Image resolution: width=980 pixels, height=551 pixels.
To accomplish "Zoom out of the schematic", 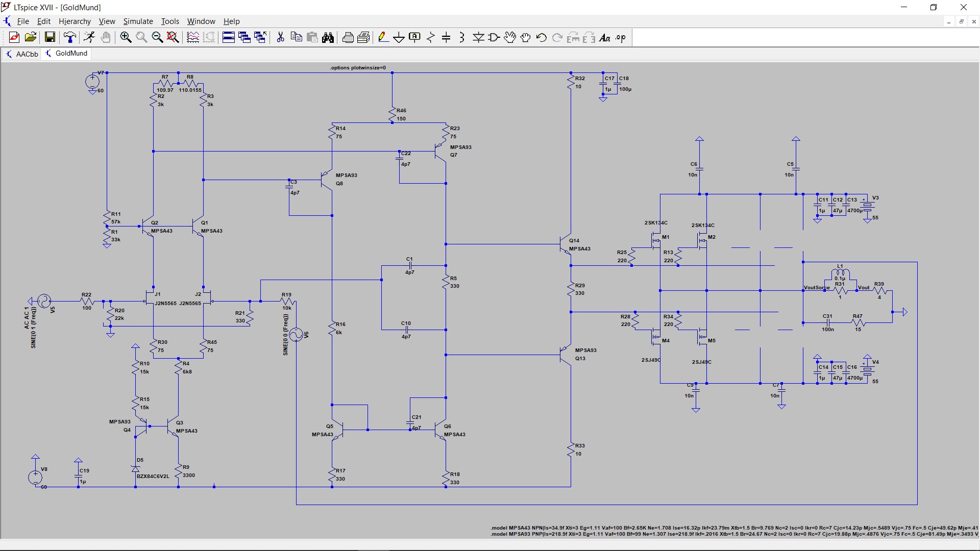I will [157, 37].
